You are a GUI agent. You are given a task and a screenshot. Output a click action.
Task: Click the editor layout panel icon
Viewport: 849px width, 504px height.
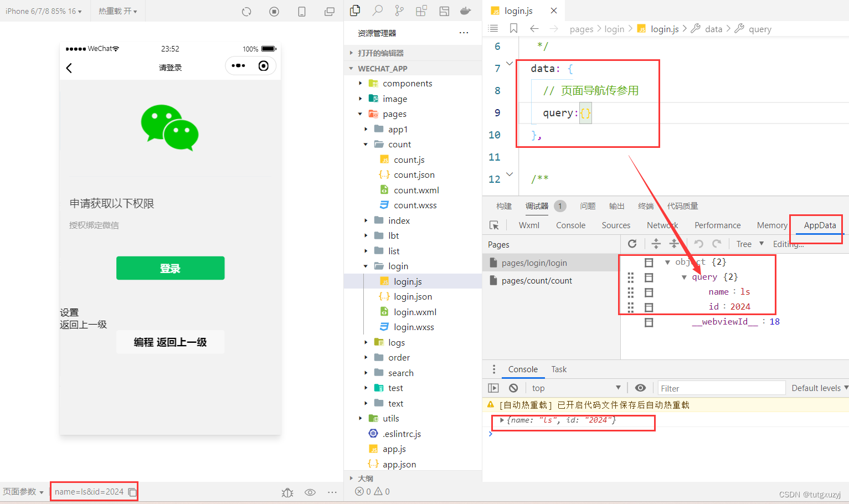coord(444,11)
